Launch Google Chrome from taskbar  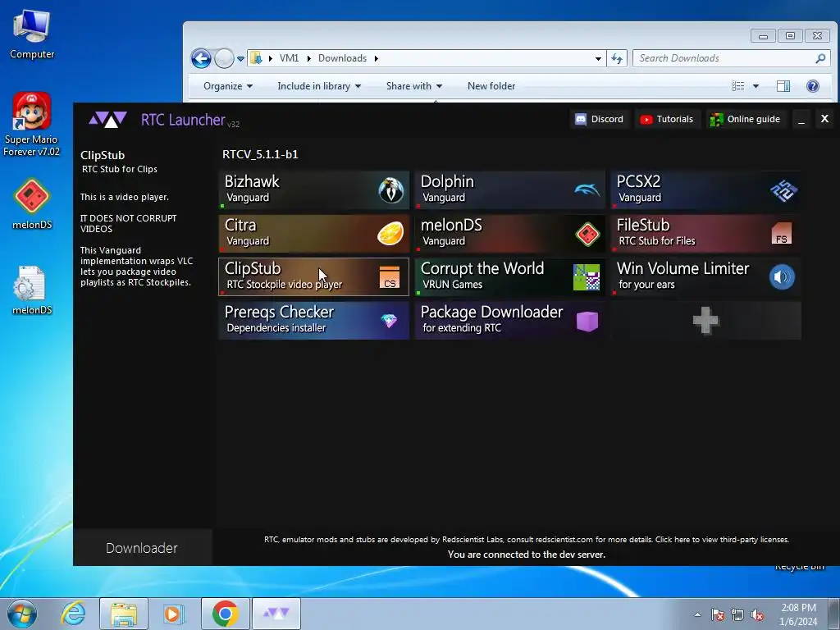tap(225, 614)
